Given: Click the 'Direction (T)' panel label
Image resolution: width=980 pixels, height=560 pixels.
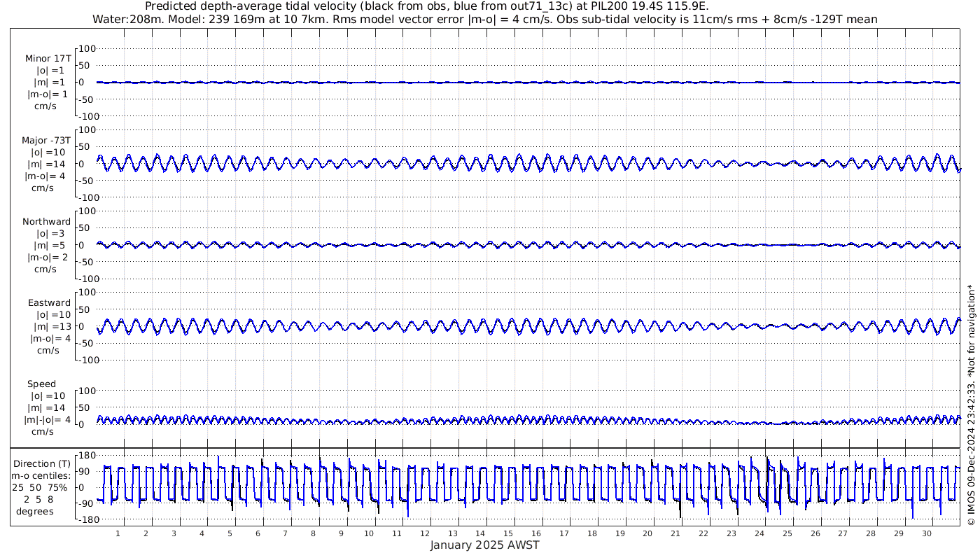Looking at the screenshot, I should [x=42, y=464].
